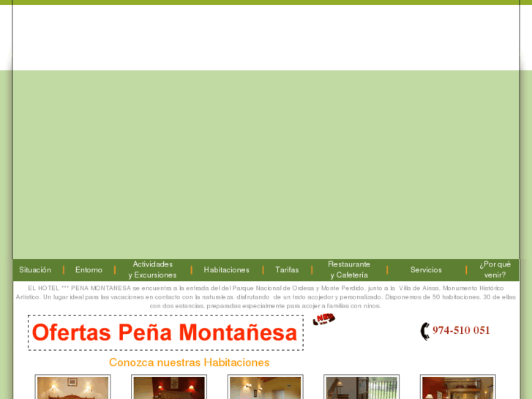Select Habitaciones in the navigation bar
532x399 pixels.
pyautogui.click(x=226, y=269)
